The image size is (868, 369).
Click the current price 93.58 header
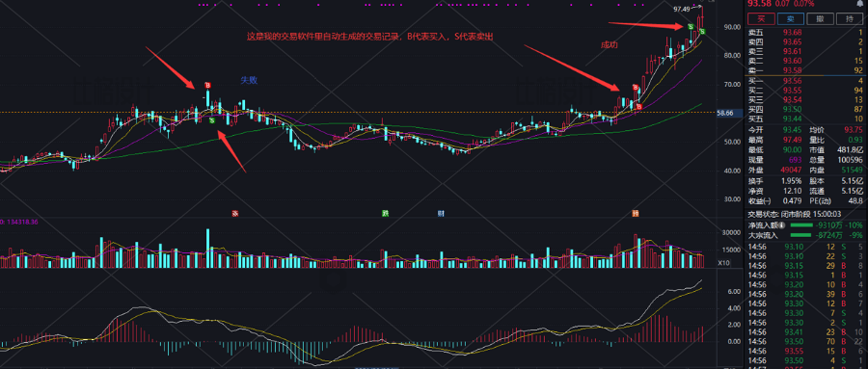[x=760, y=3]
